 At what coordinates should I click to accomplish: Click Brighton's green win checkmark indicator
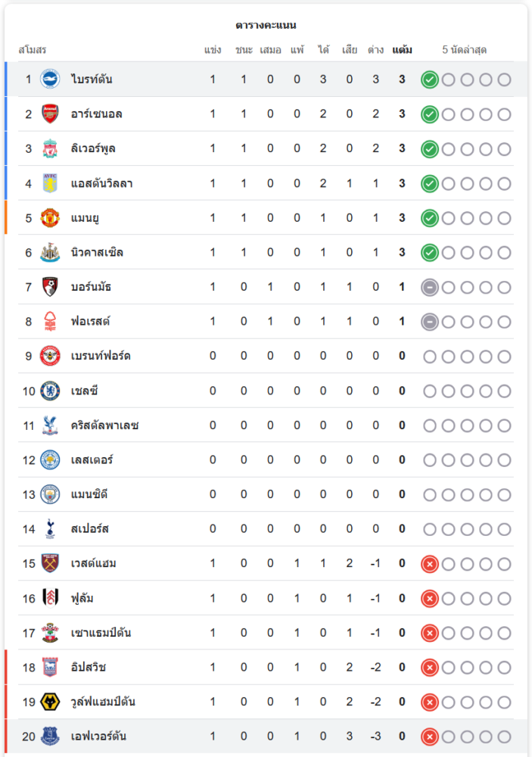pos(430,79)
